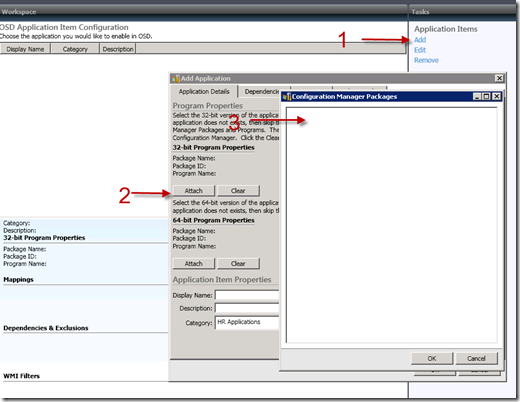This screenshot has height=402, width=520.
Task: Close the Configuration Manager Packages window
Action: click(x=496, y=96)
